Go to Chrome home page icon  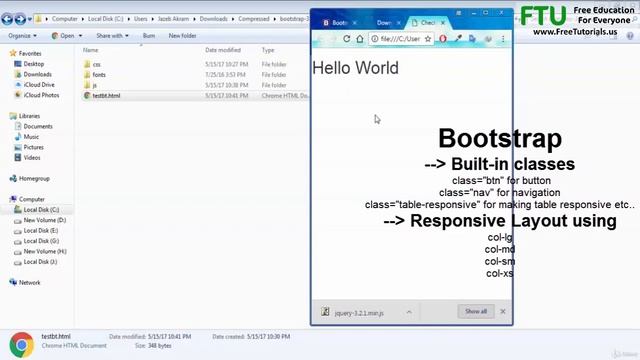pyautogui.click(x=360, y=39)
